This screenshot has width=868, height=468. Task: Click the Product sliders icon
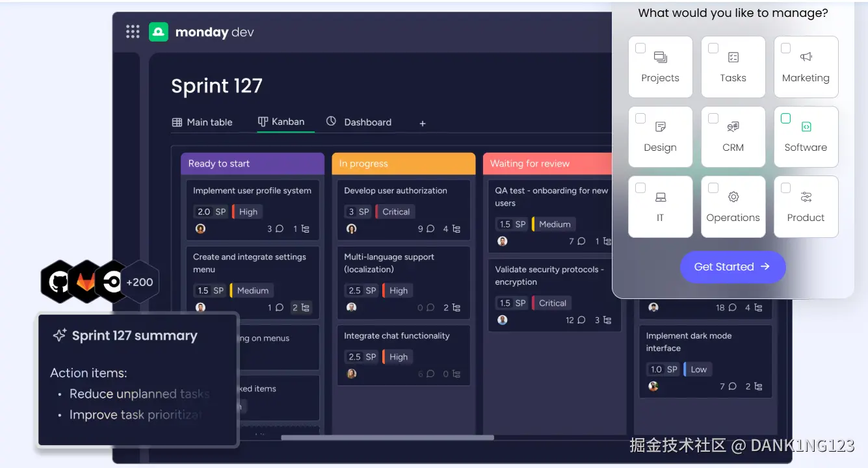click(x=806, y=197)
